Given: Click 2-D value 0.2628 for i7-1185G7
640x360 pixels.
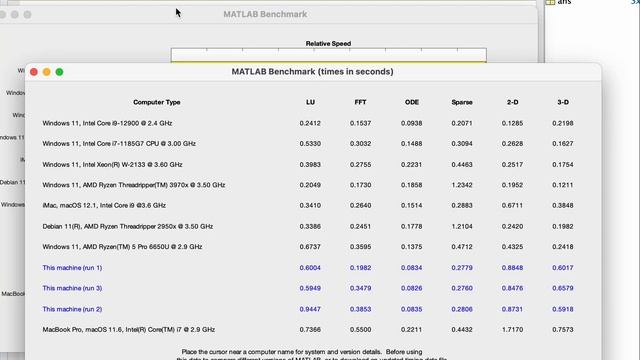Looking at the screenshot, I should tap(512, 144).
